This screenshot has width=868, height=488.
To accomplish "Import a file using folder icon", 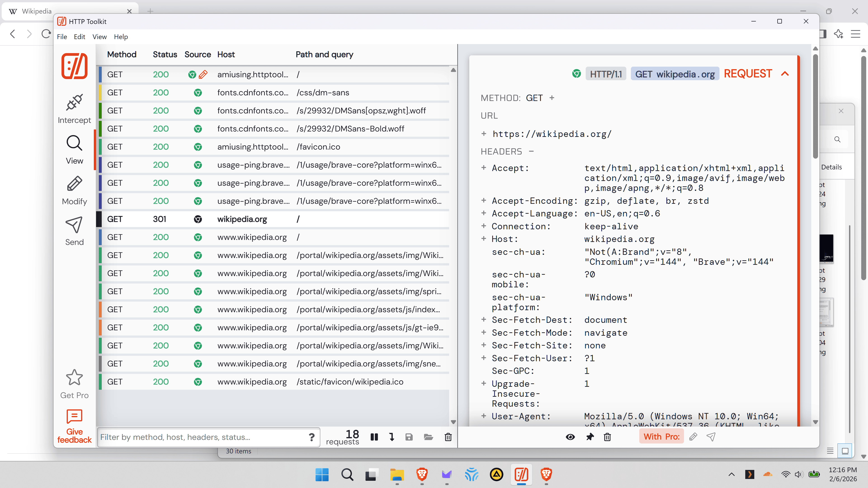I will tap(428, 437).
